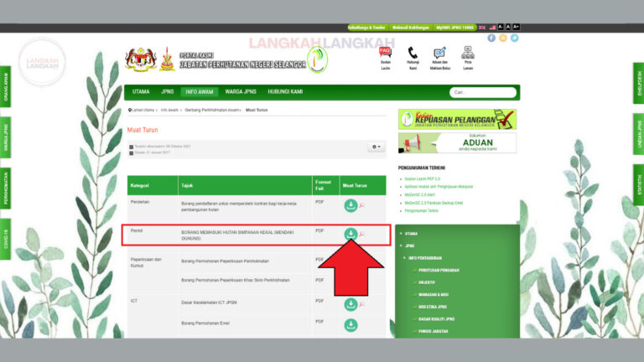
Task: Open the EHELPDESK side tab
Action: point(639,83)
